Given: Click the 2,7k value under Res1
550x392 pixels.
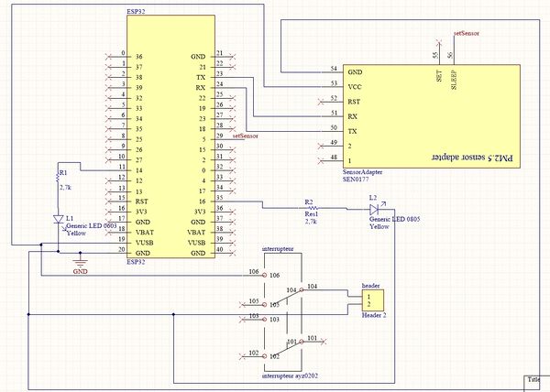Looking at the screenshot, I should tap(313, 222).
